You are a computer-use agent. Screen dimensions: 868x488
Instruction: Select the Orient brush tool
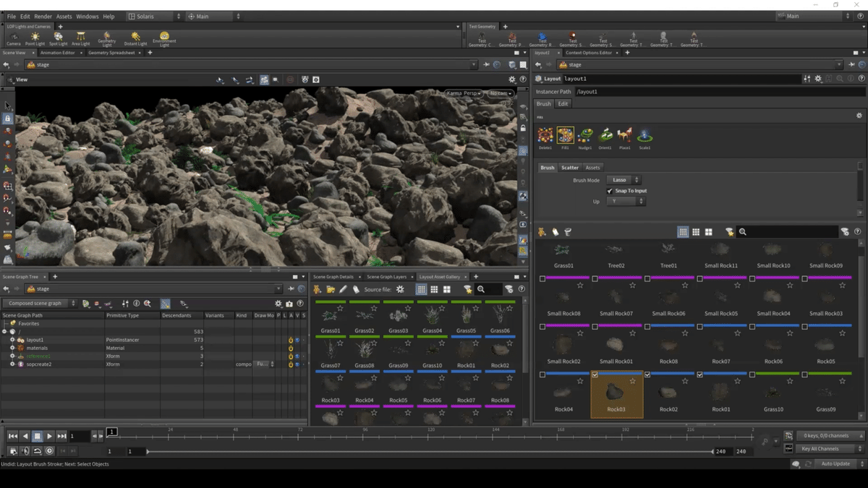tap(605, 136)
